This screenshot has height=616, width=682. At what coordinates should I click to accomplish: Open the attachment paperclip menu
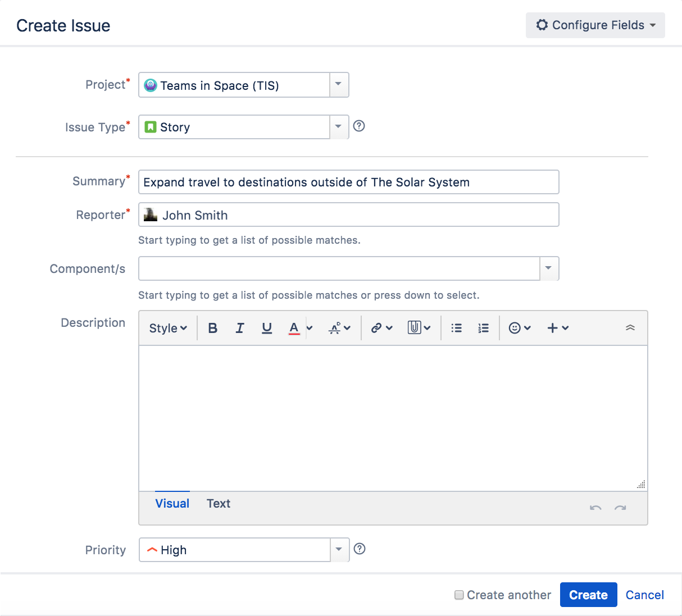(419, 328)
